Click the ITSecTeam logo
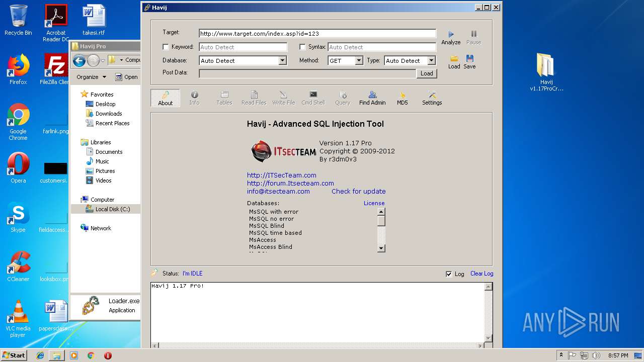The image size is (644, 362). [284, 151]
